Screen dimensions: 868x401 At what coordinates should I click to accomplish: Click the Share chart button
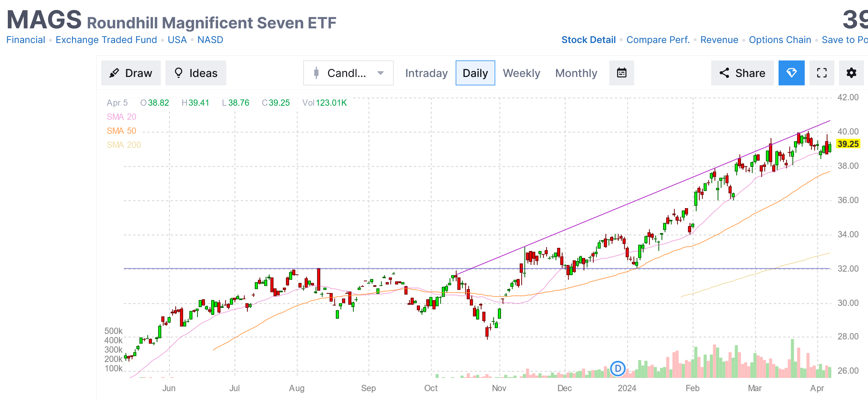pyautogui.click(x=742, y=73)
